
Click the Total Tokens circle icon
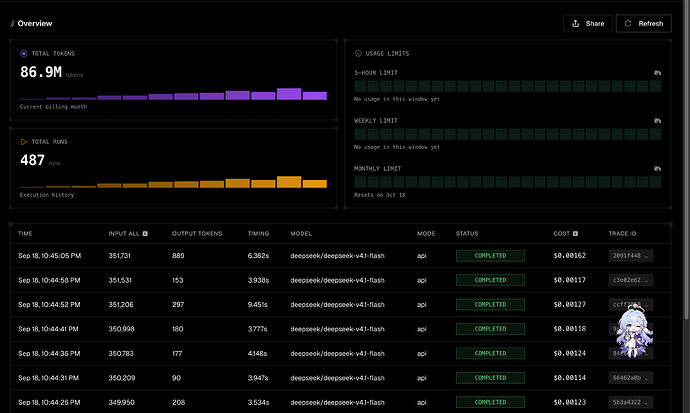pos(24,54)
